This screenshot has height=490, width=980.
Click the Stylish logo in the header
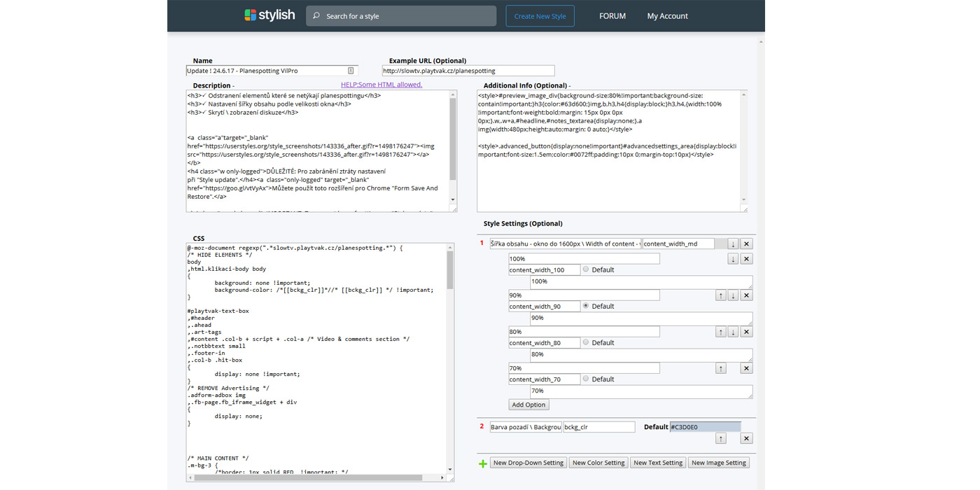click(269, 15)
